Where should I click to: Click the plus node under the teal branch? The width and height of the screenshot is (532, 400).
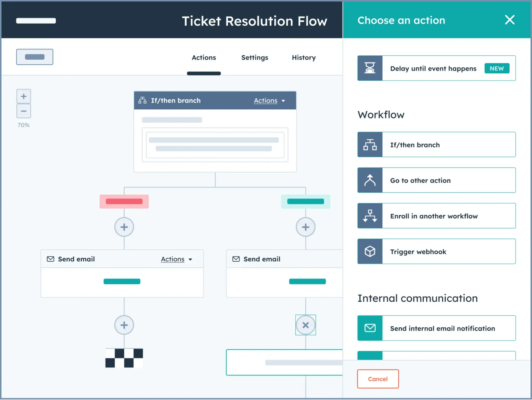coord(306,227)
